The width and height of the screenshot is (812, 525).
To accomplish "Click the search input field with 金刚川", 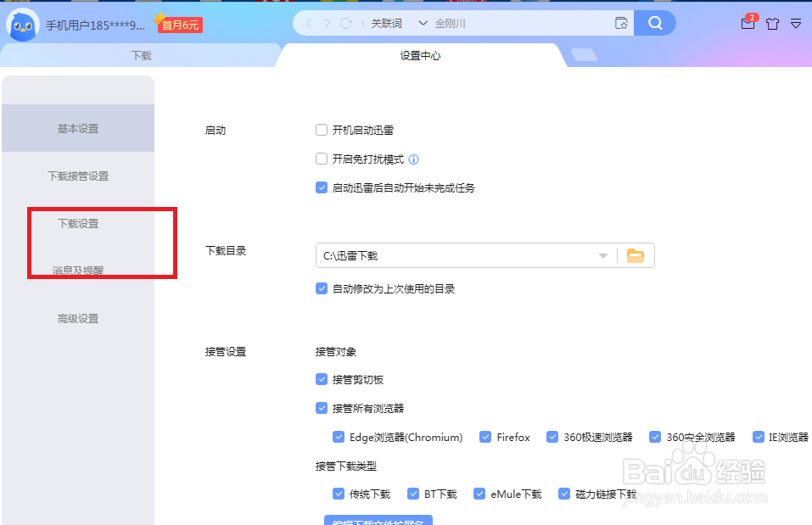I will point(520,23).
